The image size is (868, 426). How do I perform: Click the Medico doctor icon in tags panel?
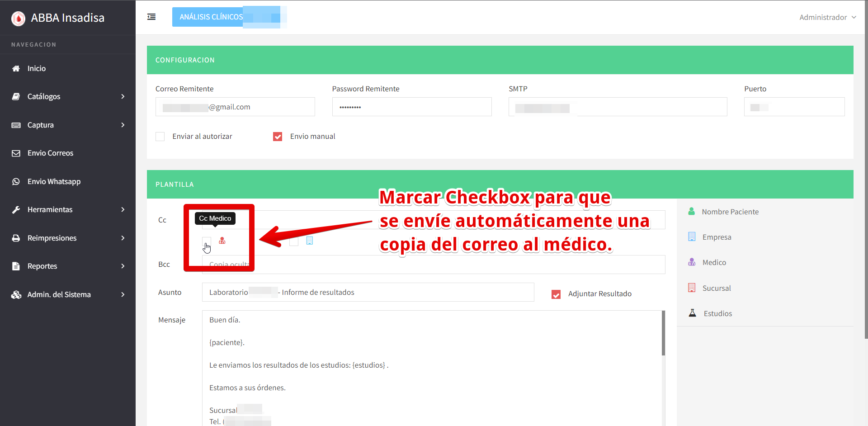[x=692, y=262]
